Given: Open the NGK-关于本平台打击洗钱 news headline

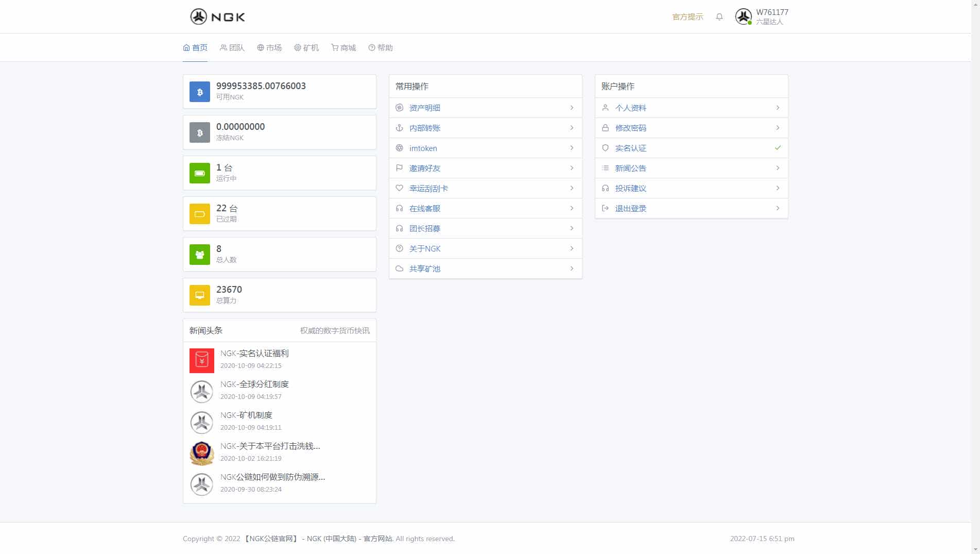Looking at the screenshot, I should click(270, 446).
